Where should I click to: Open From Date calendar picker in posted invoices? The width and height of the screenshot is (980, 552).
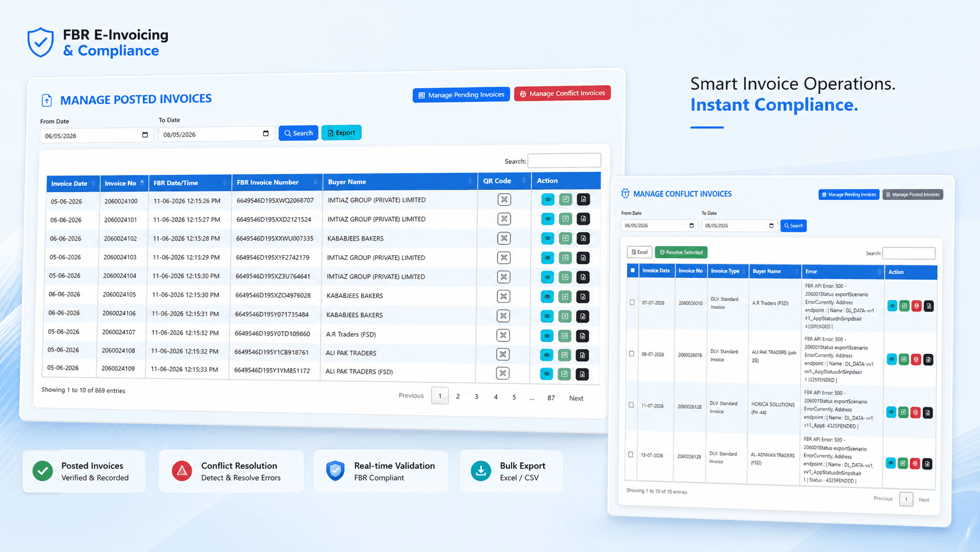click(145, 135)
